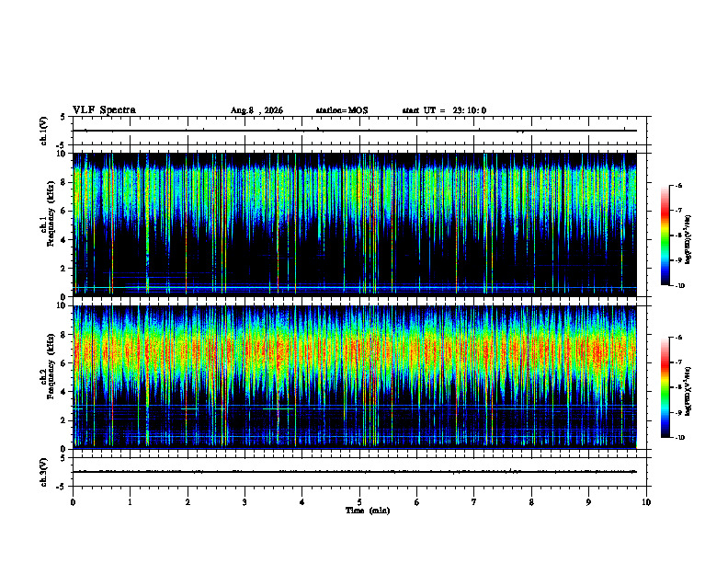This screenshot has width=728, height=563.
Task: Click the "start UT = 23:10:0" header text
Action: pos(444,110)
